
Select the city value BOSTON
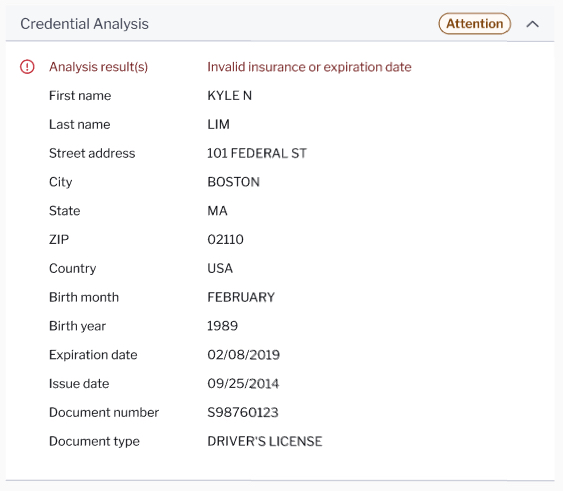point(233,182)
